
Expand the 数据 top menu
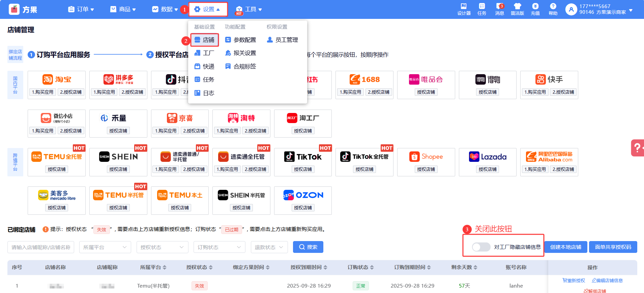click(x=165, y=9)
